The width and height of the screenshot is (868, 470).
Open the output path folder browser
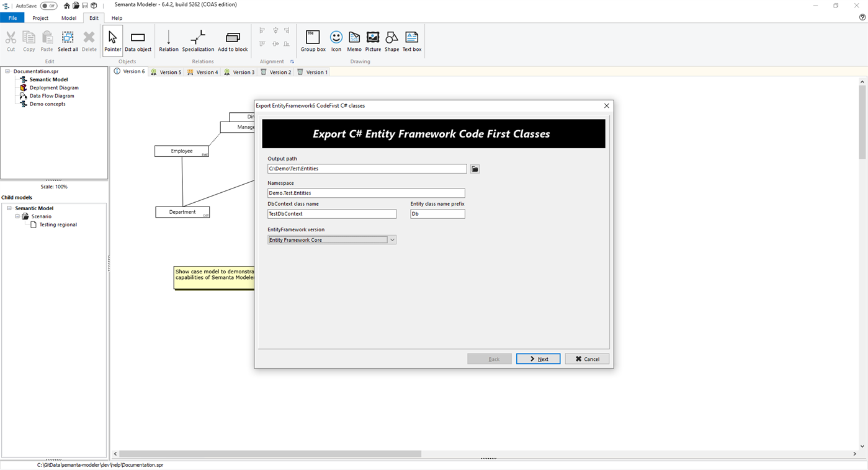[x=474, y=168]
